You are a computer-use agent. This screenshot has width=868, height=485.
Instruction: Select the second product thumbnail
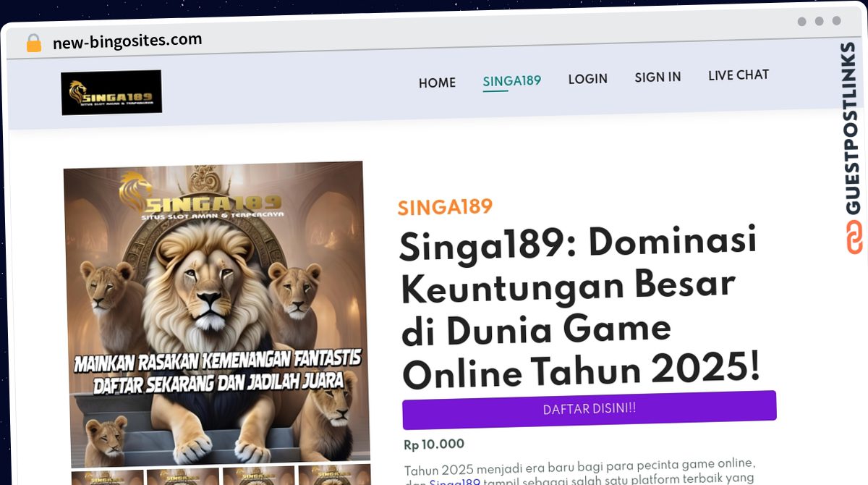pos(183,476)
